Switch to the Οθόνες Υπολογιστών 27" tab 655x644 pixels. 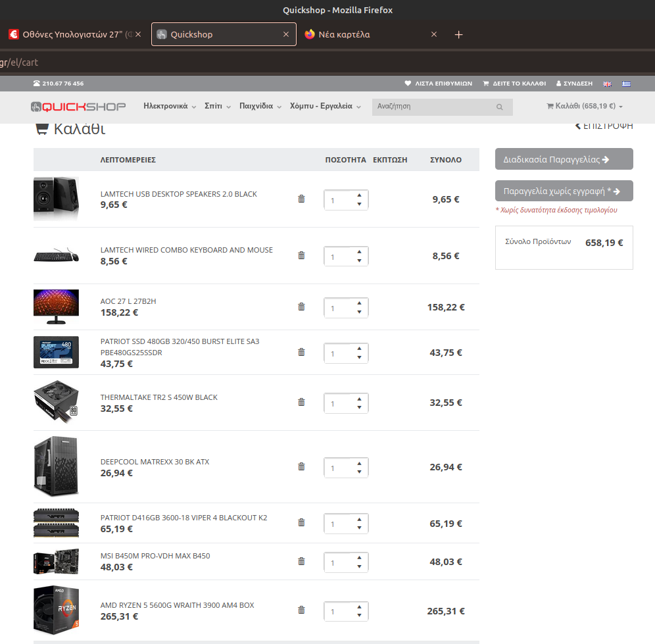(74, 34)
